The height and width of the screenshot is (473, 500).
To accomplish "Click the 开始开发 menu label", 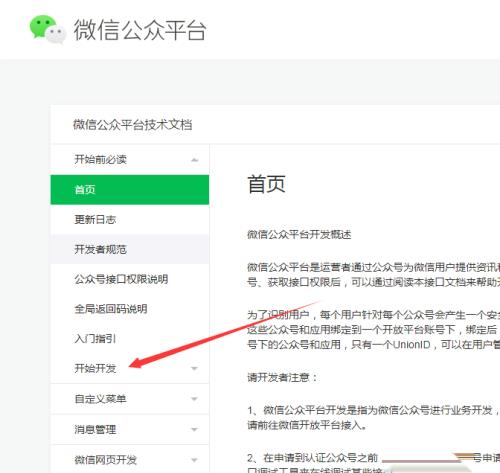I will click(95, 368).
